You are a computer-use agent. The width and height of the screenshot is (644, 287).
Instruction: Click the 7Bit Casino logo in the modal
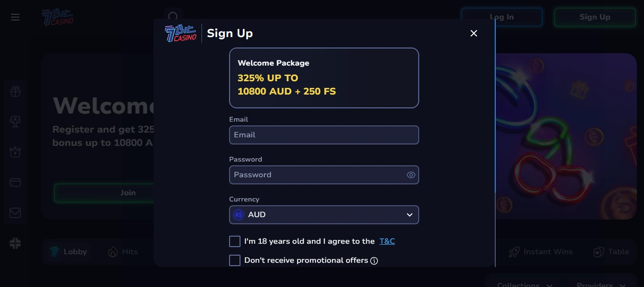(181, 33)
